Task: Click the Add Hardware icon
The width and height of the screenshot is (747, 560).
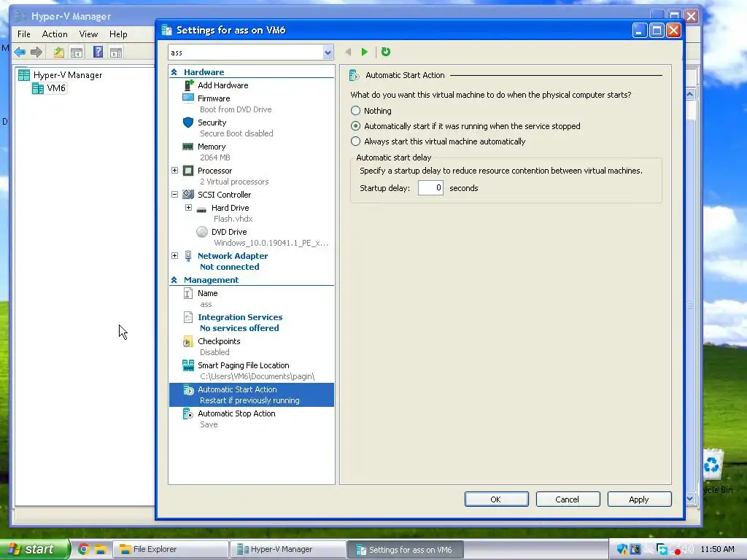Action: [x=189, y=85]
